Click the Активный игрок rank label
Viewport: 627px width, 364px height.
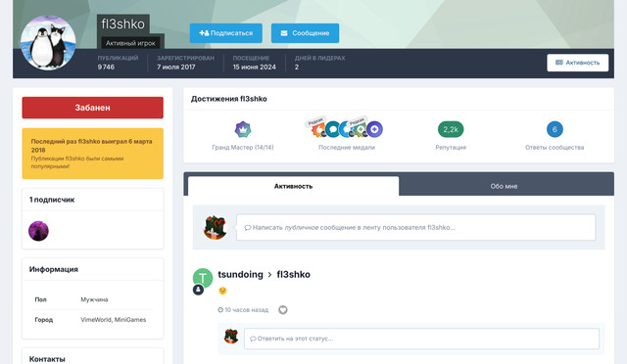tap(130, 43)
